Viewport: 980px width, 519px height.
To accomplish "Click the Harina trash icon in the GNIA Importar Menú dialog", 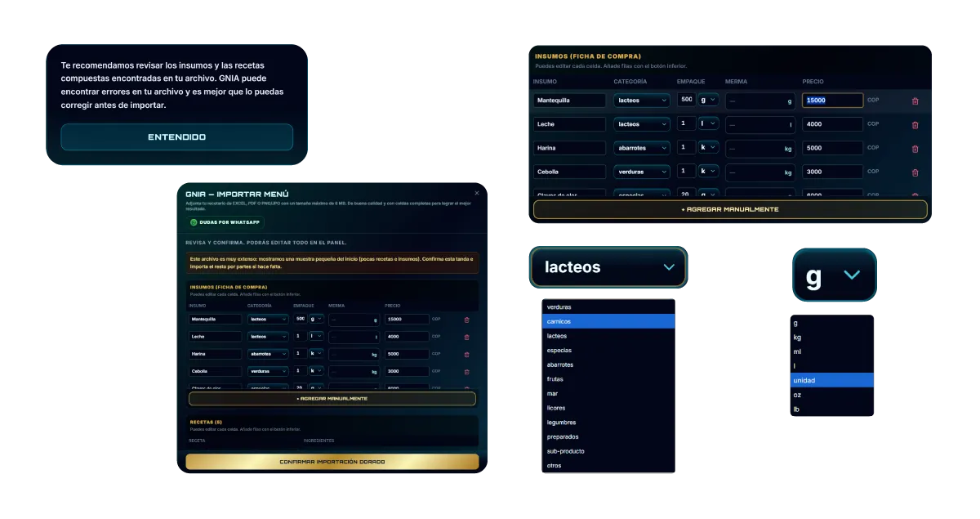I will 467,354.
